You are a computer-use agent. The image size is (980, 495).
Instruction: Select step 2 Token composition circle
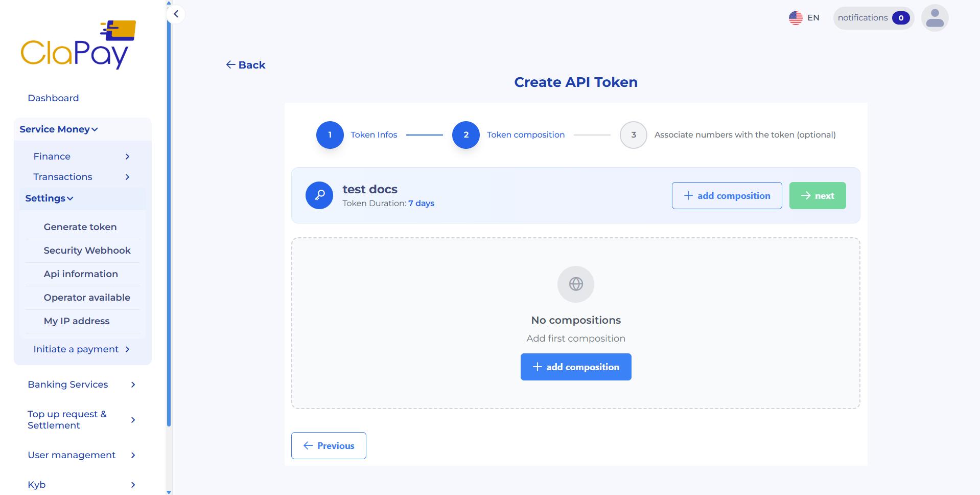pyautogui.click(x=465, y=134)
